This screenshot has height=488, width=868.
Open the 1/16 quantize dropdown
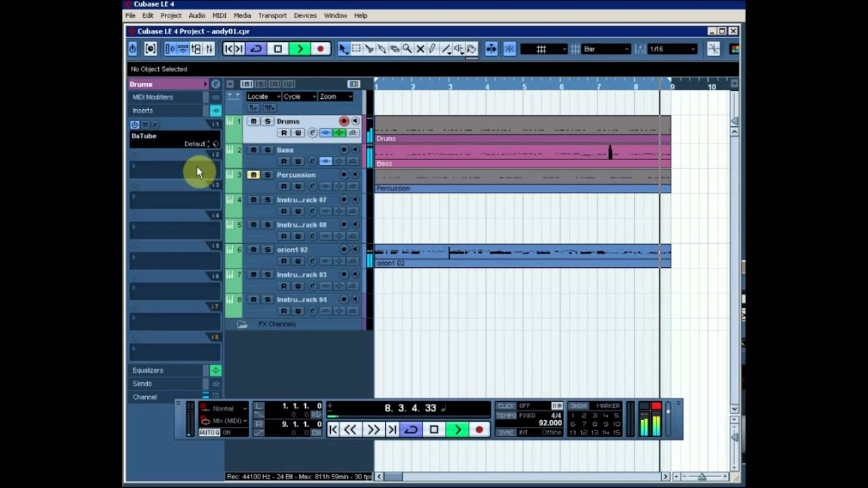673,49
